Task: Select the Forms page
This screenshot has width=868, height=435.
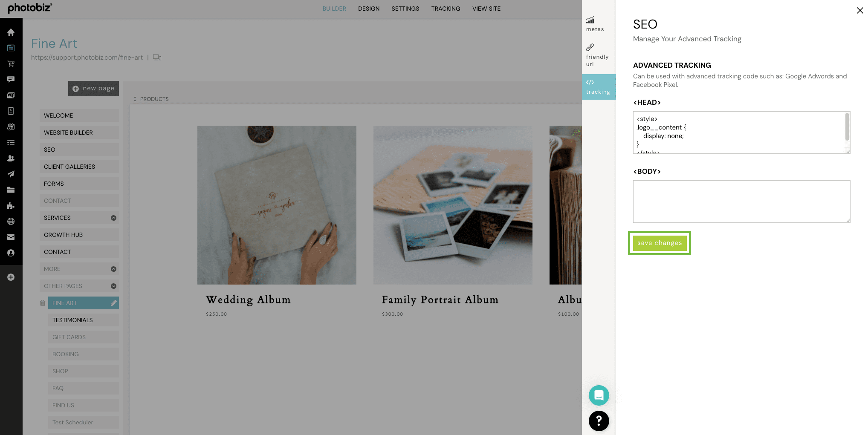Action: pos(79,184)
